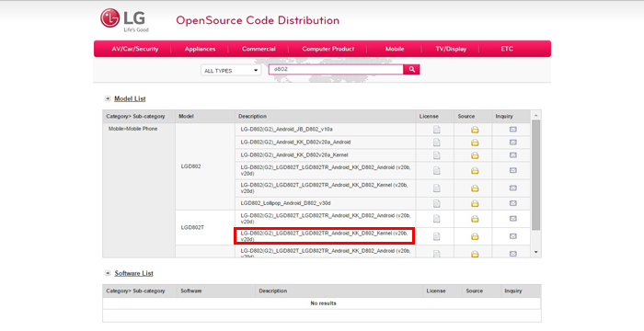Open license for LGD802T model's KK_D802_Kernel row
The image size is (644, 331).
[x=436, y=236]
